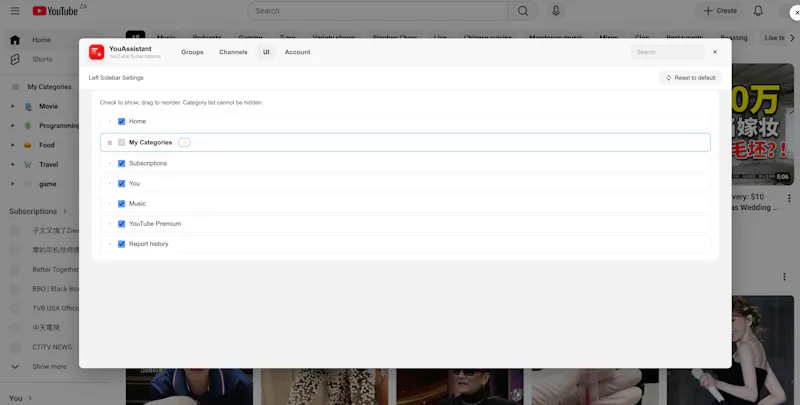
Task: Open the YouTube hamburger guide menu
Action: [x=15, y=11]
